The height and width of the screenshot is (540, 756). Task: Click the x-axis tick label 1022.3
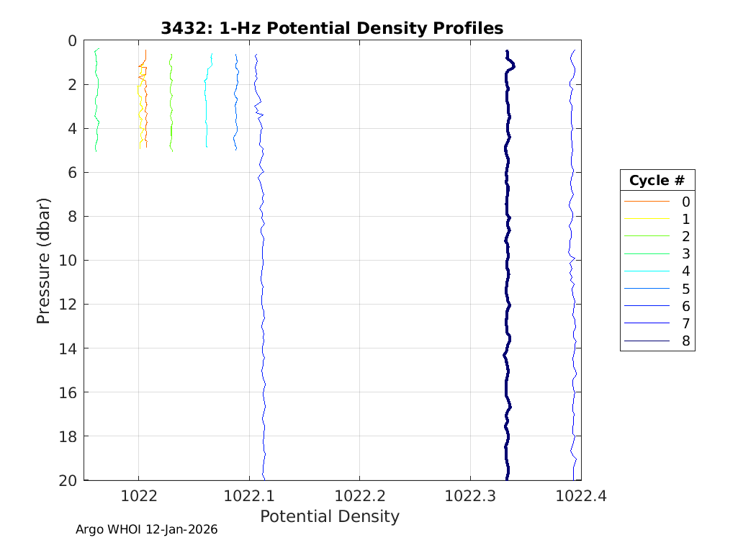(469, 495)
